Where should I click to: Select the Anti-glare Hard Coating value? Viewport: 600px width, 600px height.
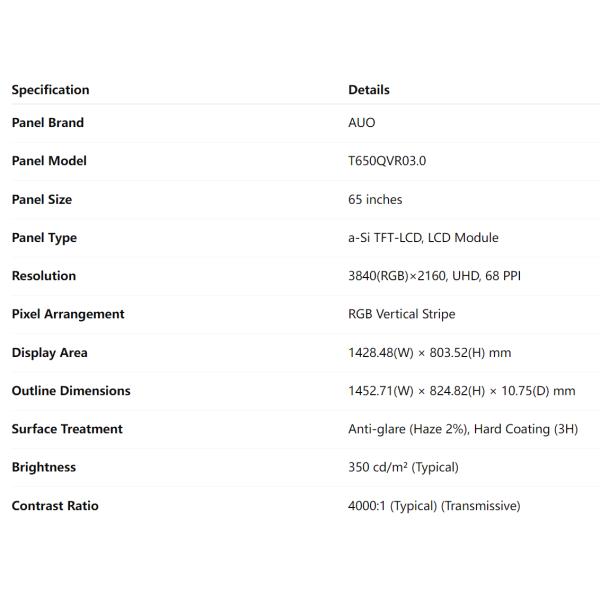(462, 429)
